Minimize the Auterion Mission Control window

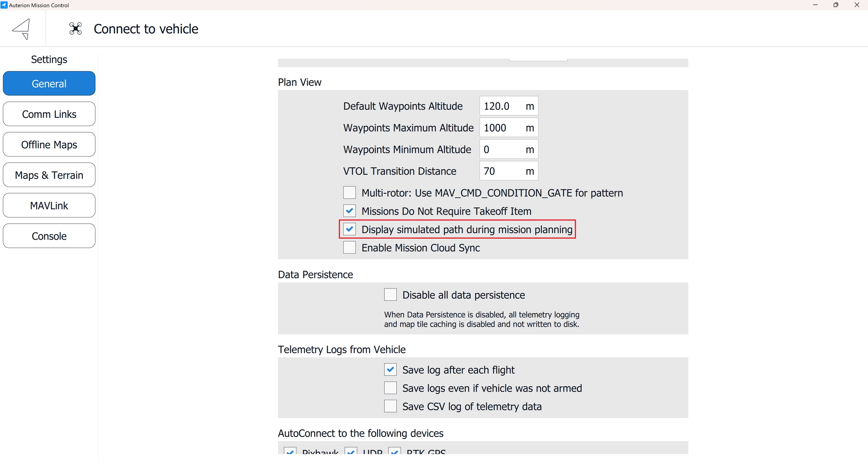(815, 5)
